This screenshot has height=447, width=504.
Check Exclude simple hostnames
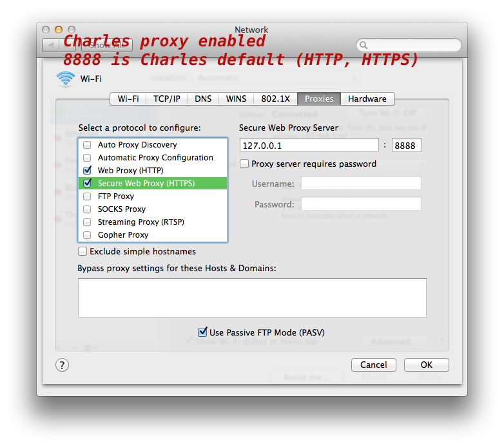(x=82, y=251)
